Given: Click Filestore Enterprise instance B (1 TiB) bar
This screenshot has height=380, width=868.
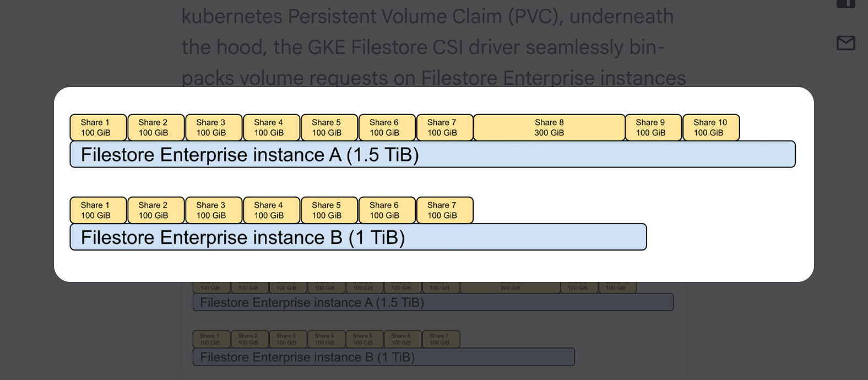Looking at the screenshot, I should (358, 237).
